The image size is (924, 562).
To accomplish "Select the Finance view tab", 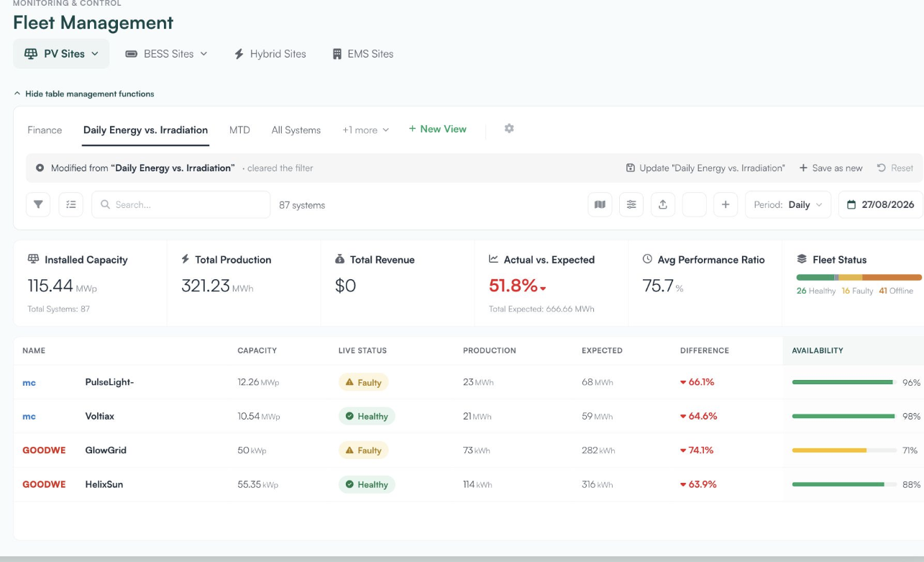I will point(45,130).
